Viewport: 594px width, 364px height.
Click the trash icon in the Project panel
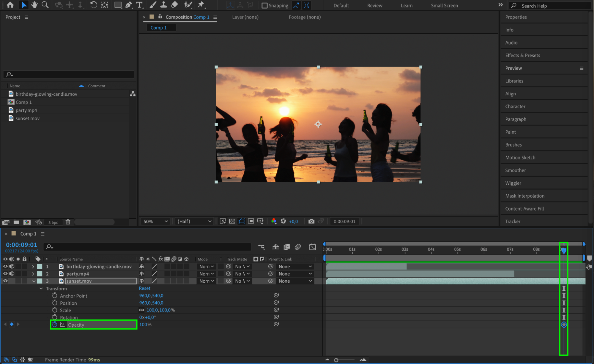pyautogui.click(x=68, y=222)
